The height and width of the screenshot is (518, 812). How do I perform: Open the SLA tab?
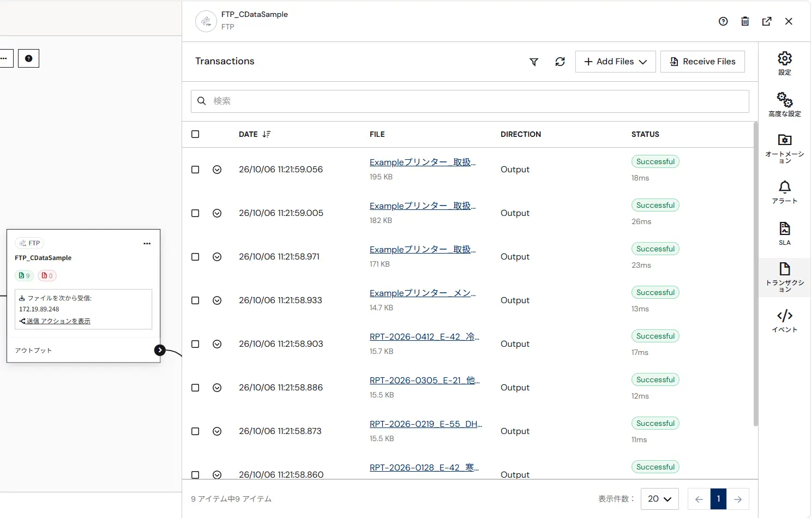(x=785, y=233)
